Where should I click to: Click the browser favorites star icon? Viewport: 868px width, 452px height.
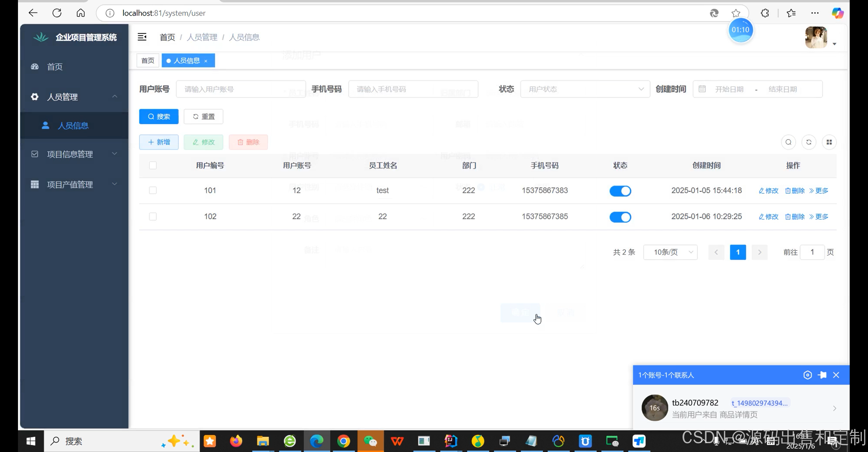pos(736,13)
